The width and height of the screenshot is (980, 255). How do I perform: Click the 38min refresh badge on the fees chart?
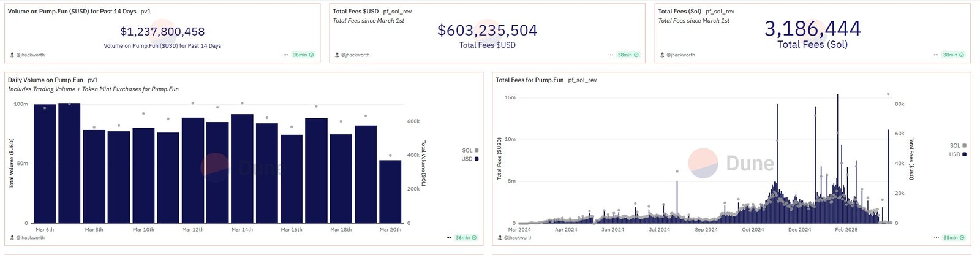(953, 238)
